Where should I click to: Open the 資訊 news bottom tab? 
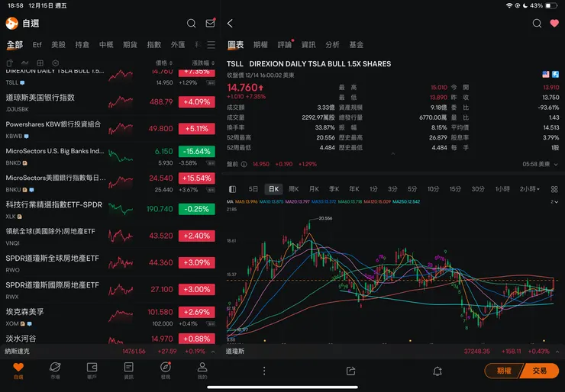click(128, 371)
